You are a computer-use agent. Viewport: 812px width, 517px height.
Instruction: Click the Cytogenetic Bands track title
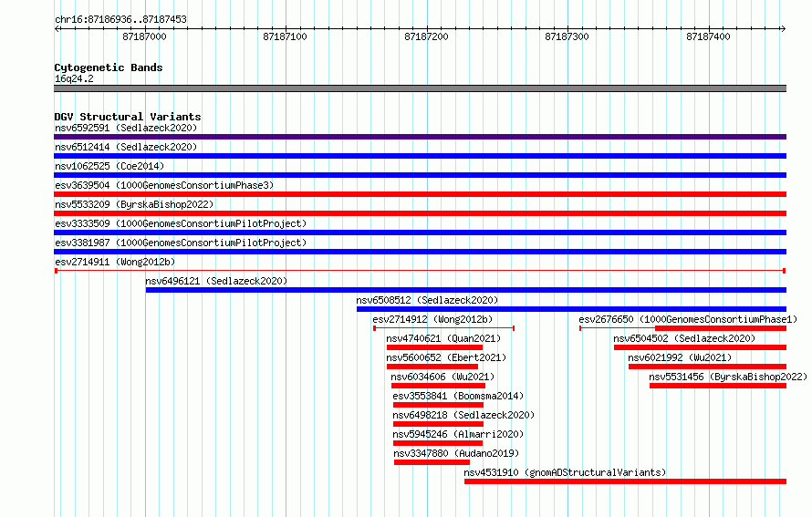pyautogui.click(x=109, y=67)
